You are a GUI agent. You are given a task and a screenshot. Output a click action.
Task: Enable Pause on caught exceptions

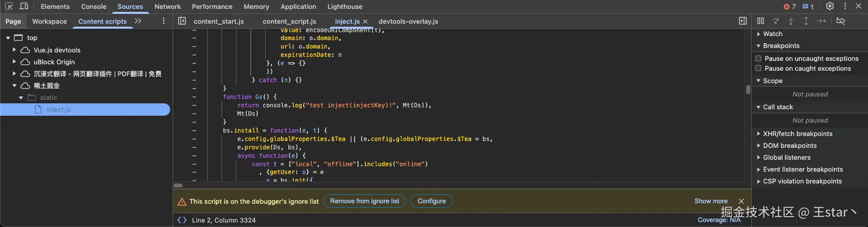[x=758, y=69]
